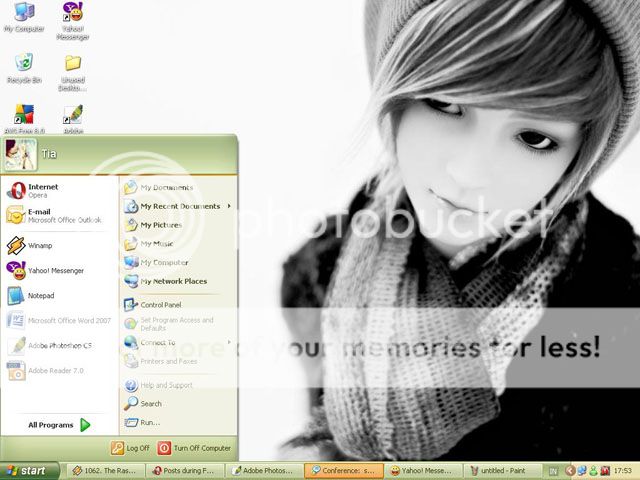Image resolution: width=640 pixels, height=480 pixels.
Task: Select Adobe desktop shortcut icon
Action: click(x=73, y=118)
